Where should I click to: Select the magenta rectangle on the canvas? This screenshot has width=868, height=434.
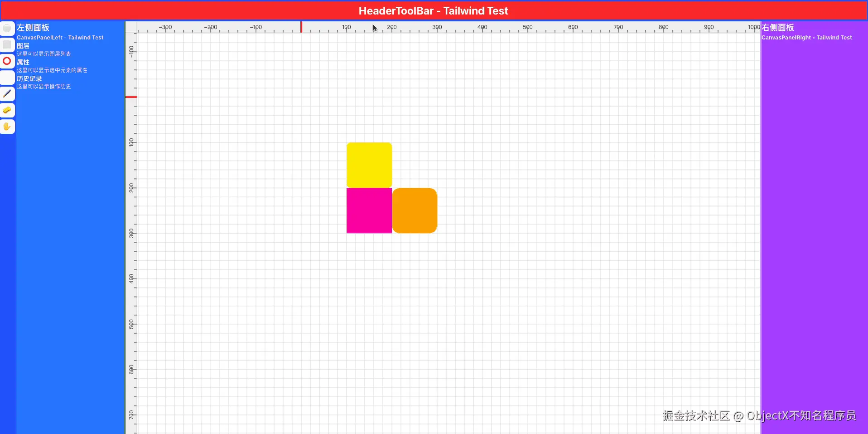(369, 210)
